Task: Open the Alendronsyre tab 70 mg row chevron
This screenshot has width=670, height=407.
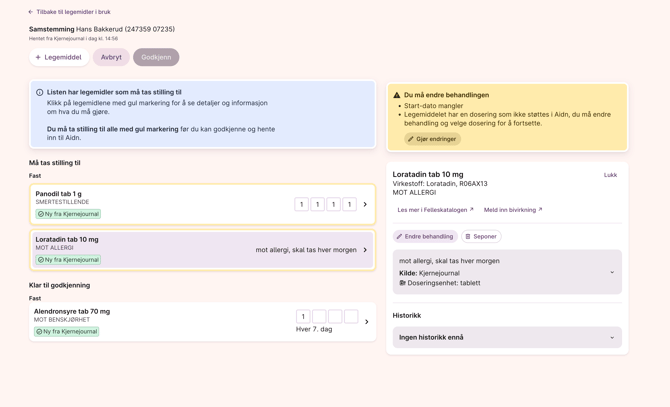Action: point(366,322)
